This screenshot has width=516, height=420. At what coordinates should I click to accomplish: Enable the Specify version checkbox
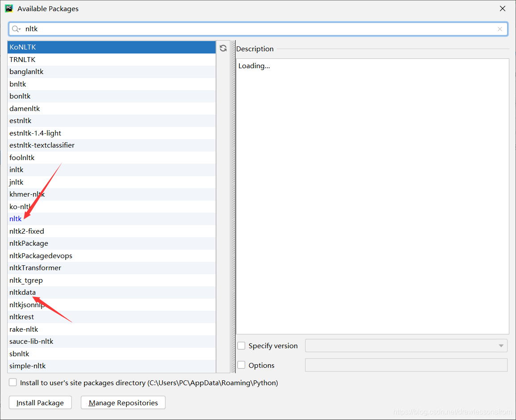click(x=241, y=346)
